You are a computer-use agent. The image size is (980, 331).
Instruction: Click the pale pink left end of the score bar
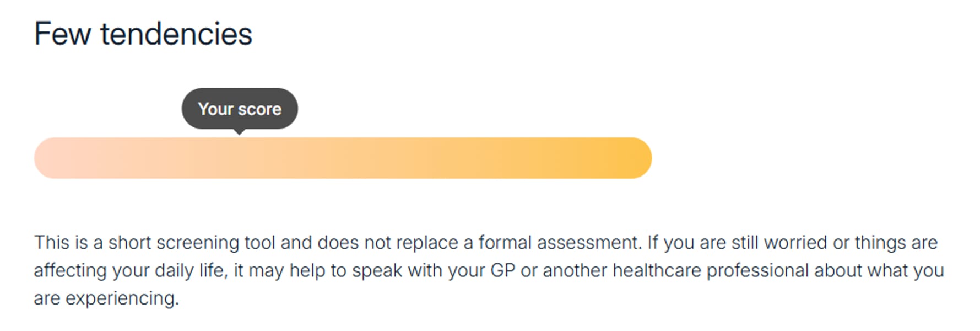point(52,158)
